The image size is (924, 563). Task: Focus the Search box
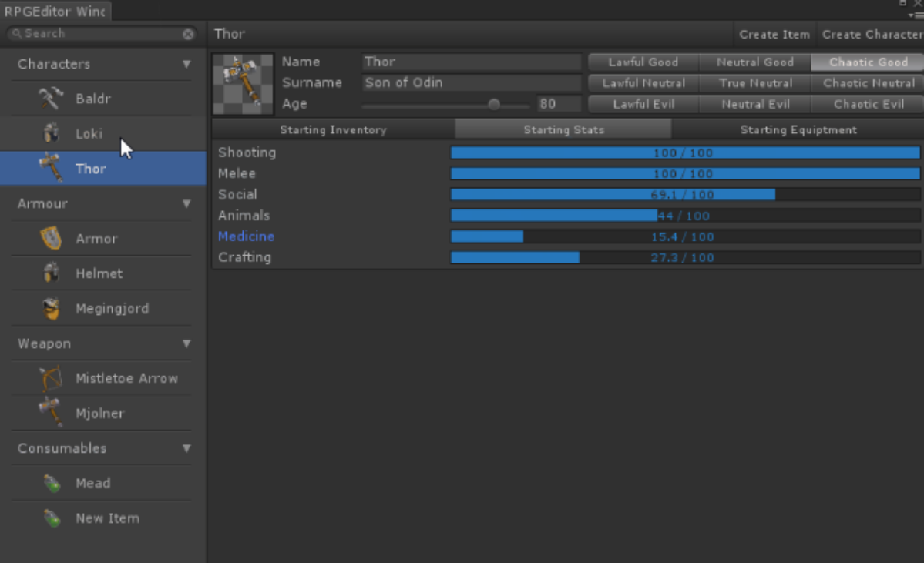click(102, 34)
